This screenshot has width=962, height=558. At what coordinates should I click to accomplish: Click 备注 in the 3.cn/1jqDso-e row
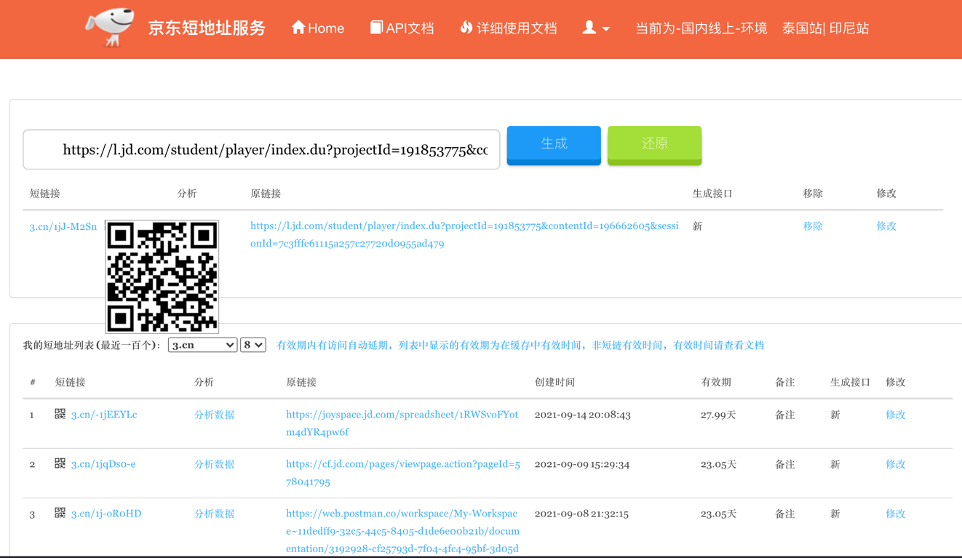tap(785, 464)
